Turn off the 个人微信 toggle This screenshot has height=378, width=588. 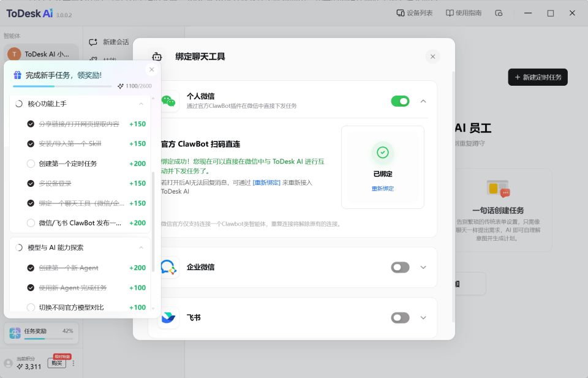coord(400,101)
